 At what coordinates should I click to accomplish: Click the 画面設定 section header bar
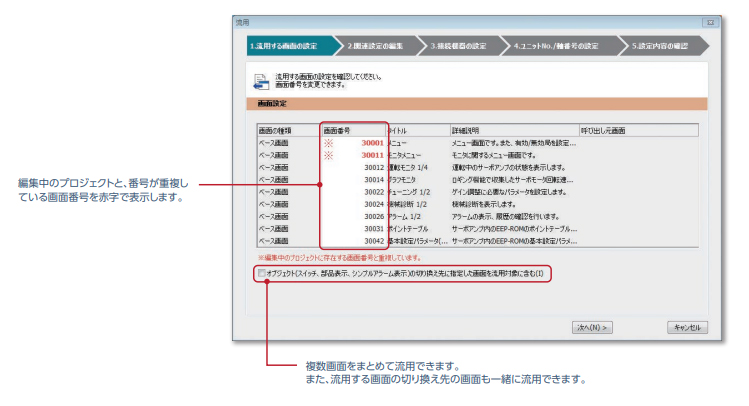(x=477, y=104)
